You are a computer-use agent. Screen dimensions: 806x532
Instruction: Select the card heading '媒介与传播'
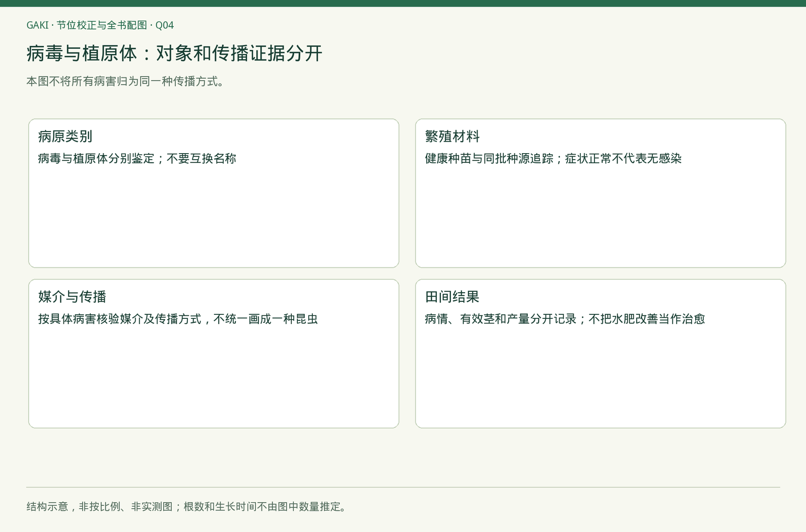(x=72, y=297)
